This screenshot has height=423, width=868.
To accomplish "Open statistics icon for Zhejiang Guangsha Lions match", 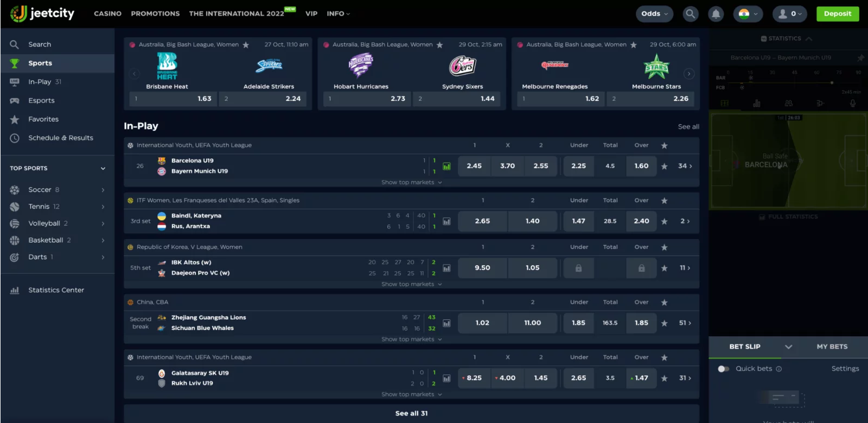I will click(x=446, y=323).
